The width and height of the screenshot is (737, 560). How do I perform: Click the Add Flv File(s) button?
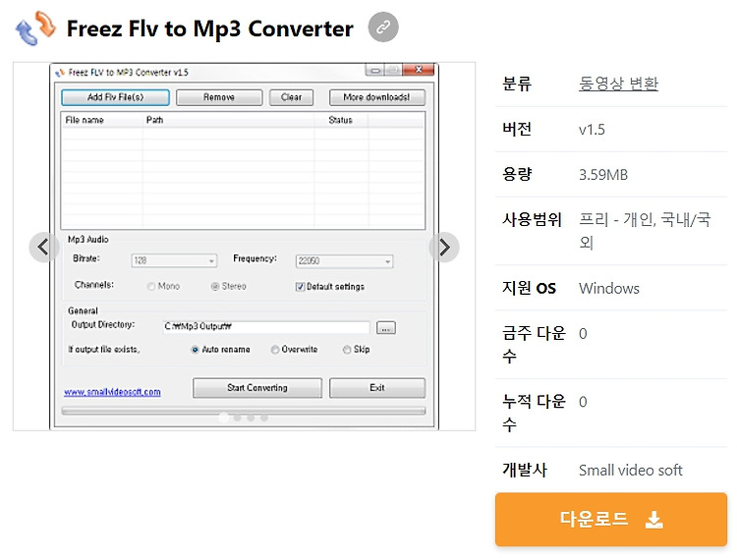(x=115, y=97)
